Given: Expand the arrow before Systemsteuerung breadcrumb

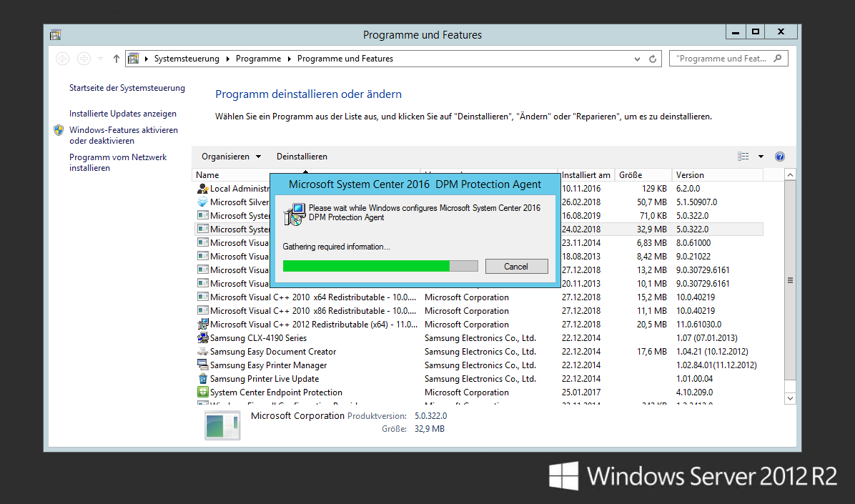Looking at the screenshot, I should tap(146, 59).
